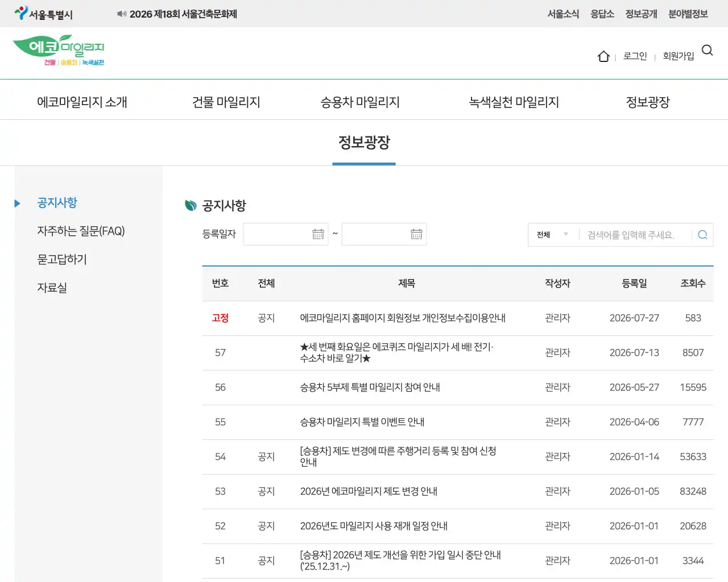Viewport: 728px width, 582px height.
Task: Open the Eco Mileage logo homepage
Action: tap(59, 50)
